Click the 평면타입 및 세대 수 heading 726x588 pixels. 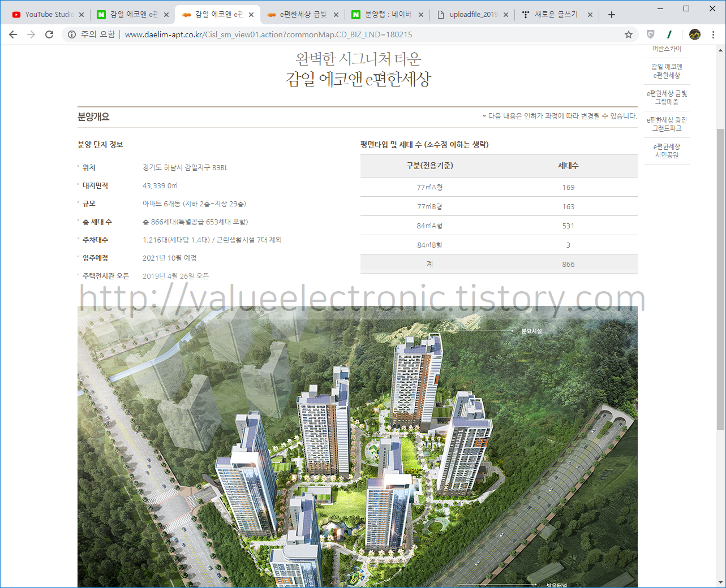[424, 145]
